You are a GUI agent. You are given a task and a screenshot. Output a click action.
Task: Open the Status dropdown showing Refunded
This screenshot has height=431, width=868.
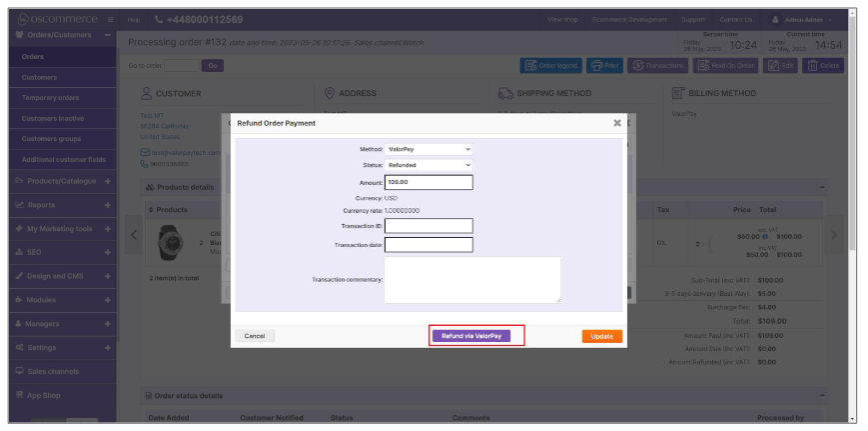click(x=429, y=165)
